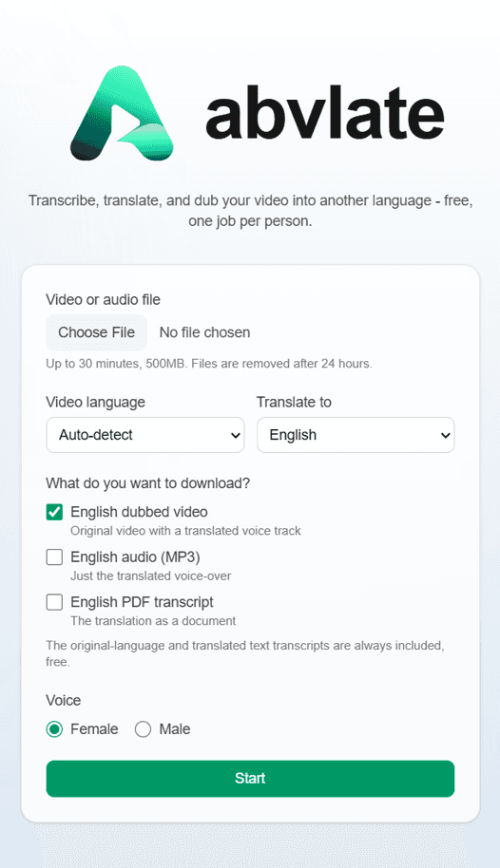Enable the English audio (MP3) checkbox
This screenshot has width=500, height=868.
point(54,557)
